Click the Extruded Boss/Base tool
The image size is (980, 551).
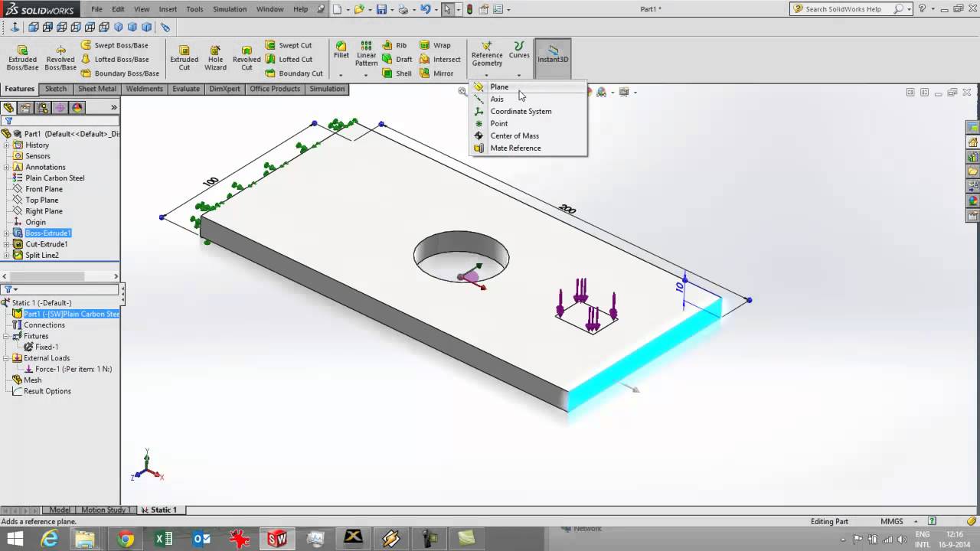point(22,57)
